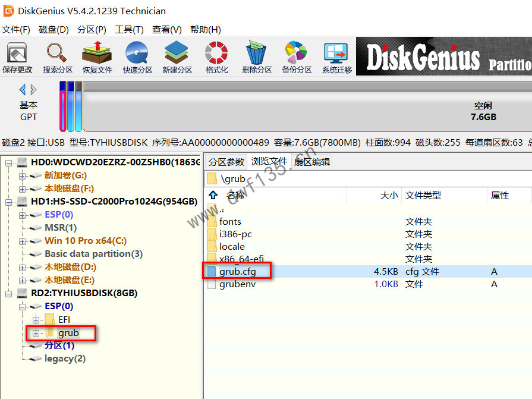Image resolution: width=532 pixels, height=399 pixels.
Task: Click the locale folder icon
Action: tap(212, 247)
